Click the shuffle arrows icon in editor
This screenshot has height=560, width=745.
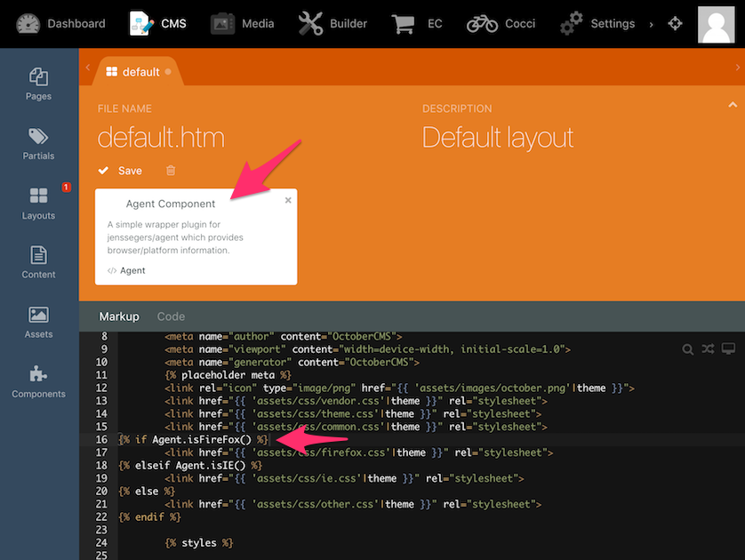click(708, 349)
